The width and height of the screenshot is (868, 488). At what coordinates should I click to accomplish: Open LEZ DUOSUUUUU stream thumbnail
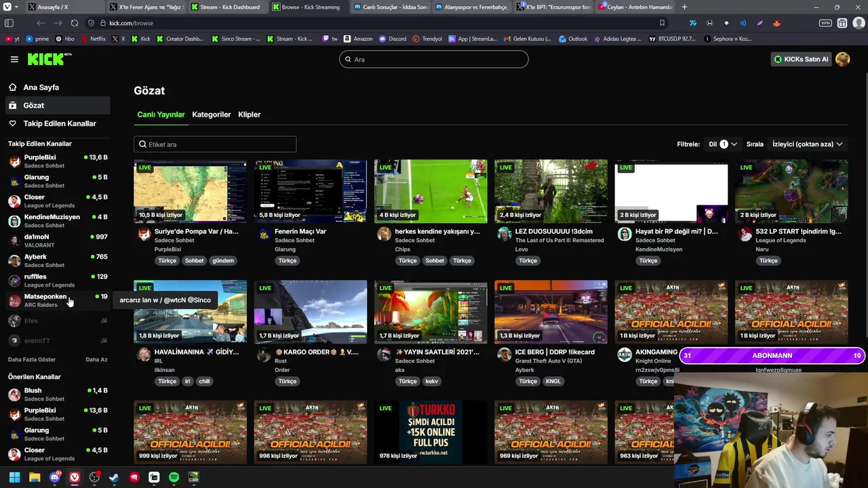[x=551, y=191]
